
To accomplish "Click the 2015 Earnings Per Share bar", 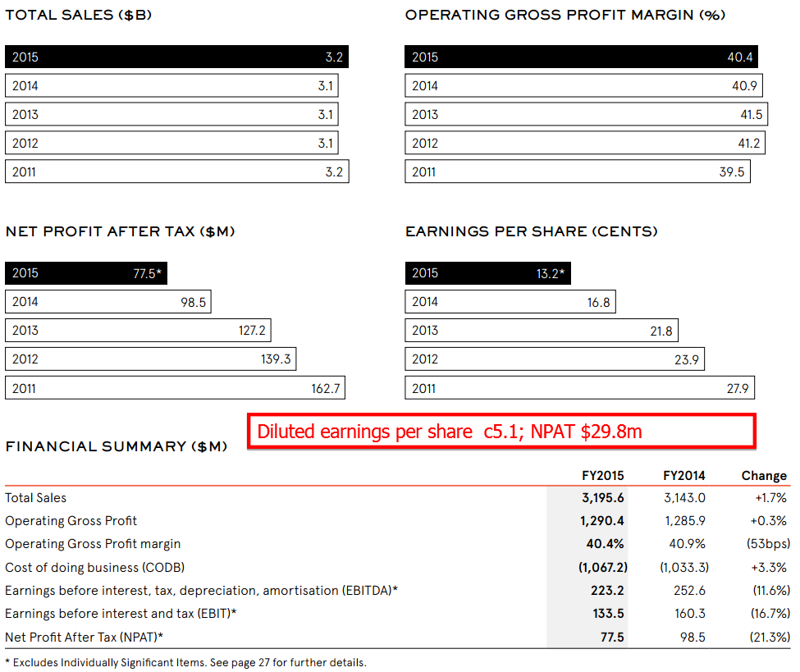I will [x=489, y=273].
